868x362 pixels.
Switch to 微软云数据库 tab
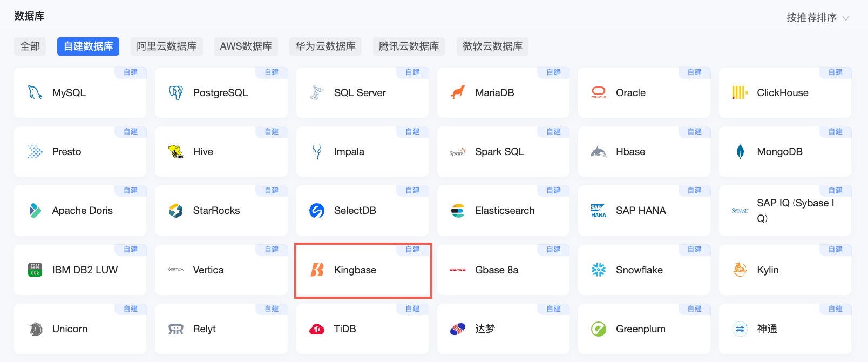(492, 46)
